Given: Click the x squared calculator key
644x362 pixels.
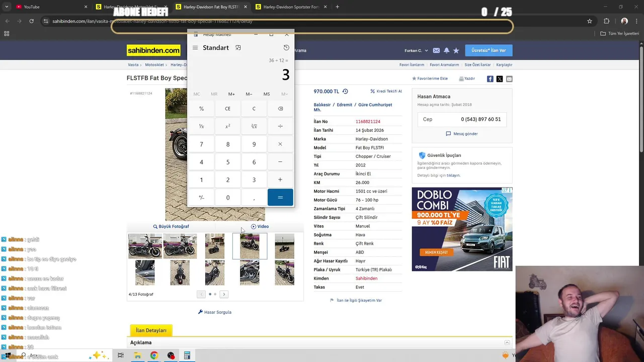Looking at the screenshot, I should [227, 126].
